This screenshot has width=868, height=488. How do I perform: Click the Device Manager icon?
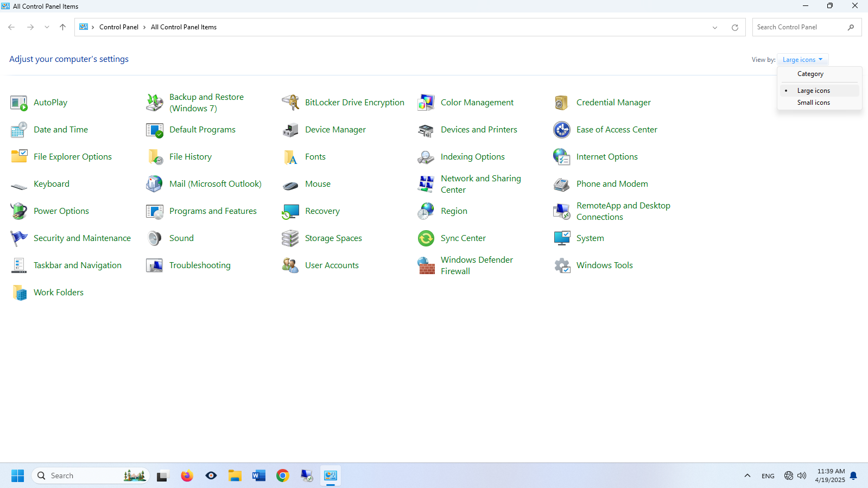[x=290, y=130]
